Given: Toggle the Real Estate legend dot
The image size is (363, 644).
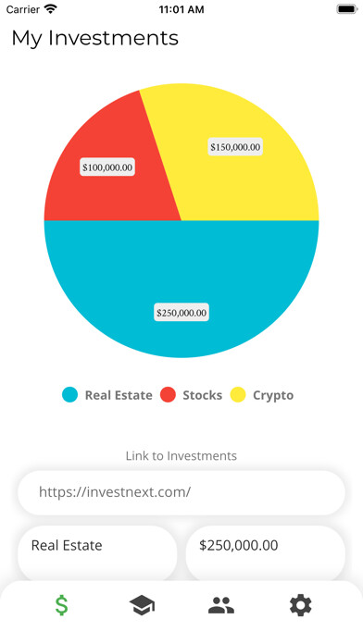Looking at the screenshot, I should pyautogui.click(x=69, y=395).
